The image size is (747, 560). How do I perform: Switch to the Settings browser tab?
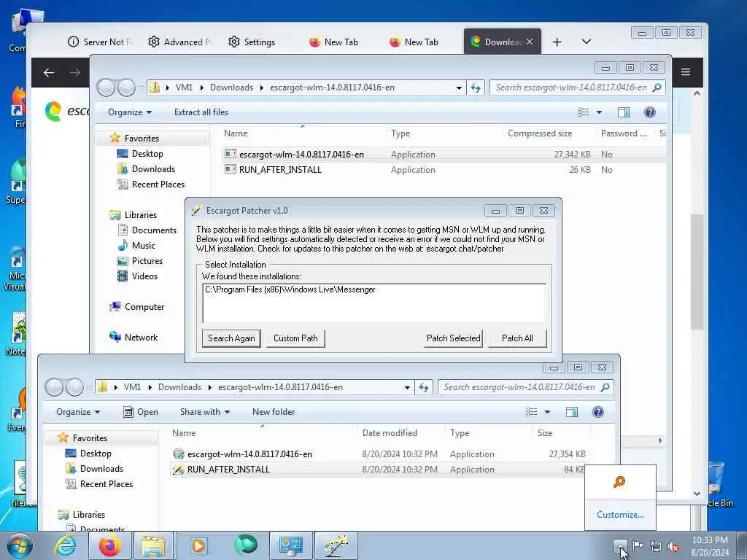(252, 42)
